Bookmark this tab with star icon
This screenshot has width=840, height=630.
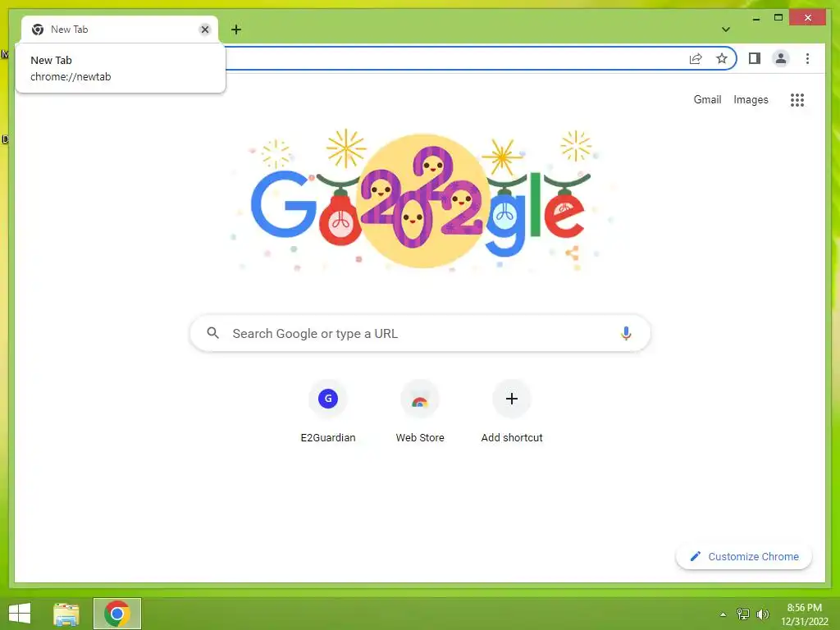click(722, 58)
